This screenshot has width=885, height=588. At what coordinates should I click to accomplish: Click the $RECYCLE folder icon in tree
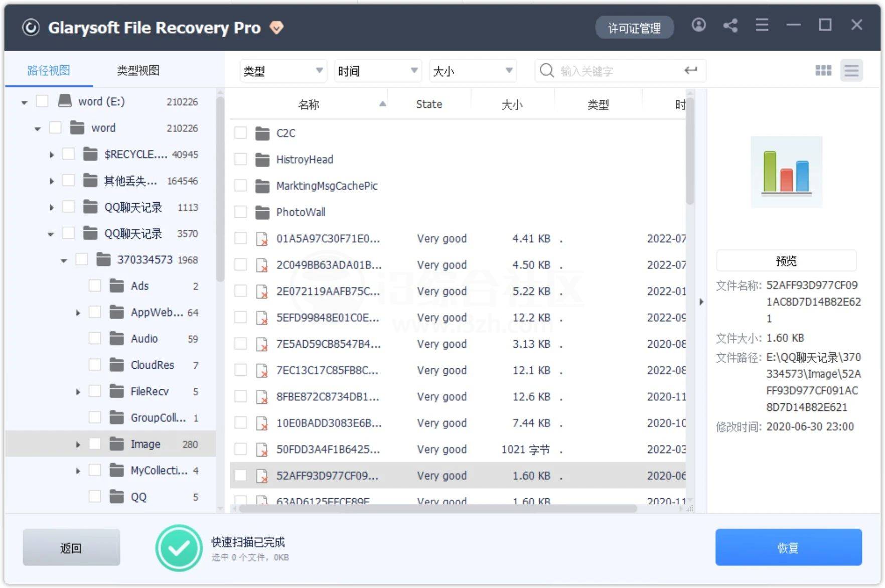[x=90, y=154]
